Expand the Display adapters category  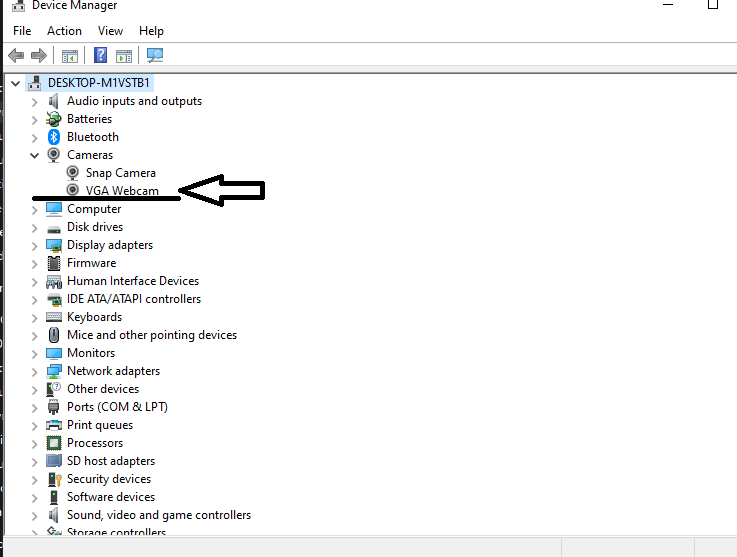tap(34, 246)
